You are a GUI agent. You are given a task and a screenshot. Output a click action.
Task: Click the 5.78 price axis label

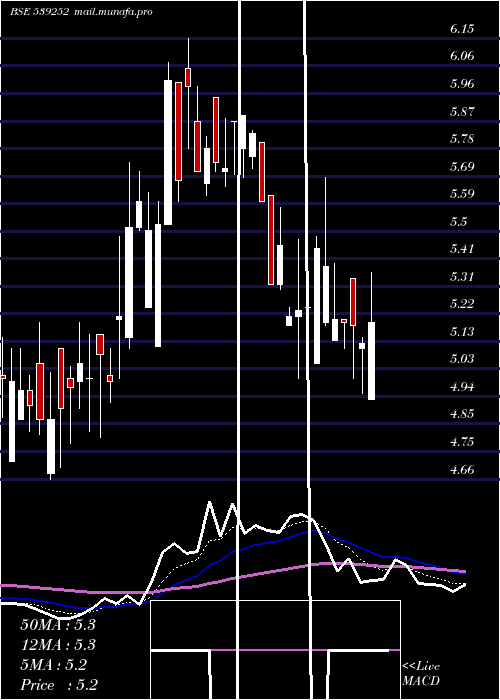point(462,139)
